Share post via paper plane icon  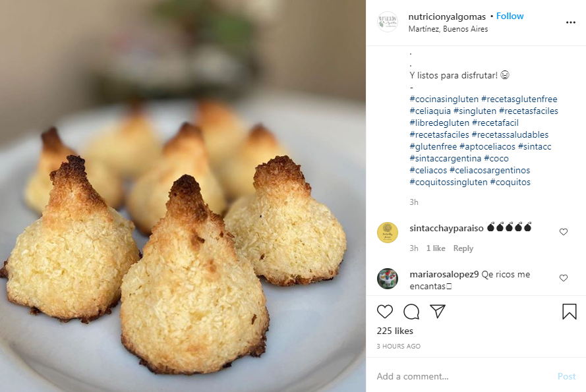438,312
